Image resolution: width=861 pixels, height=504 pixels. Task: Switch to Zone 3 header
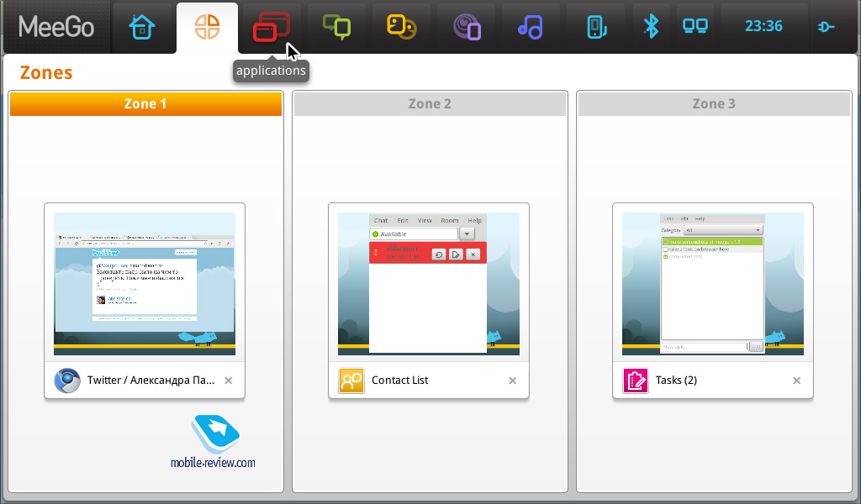pos(714,103)
